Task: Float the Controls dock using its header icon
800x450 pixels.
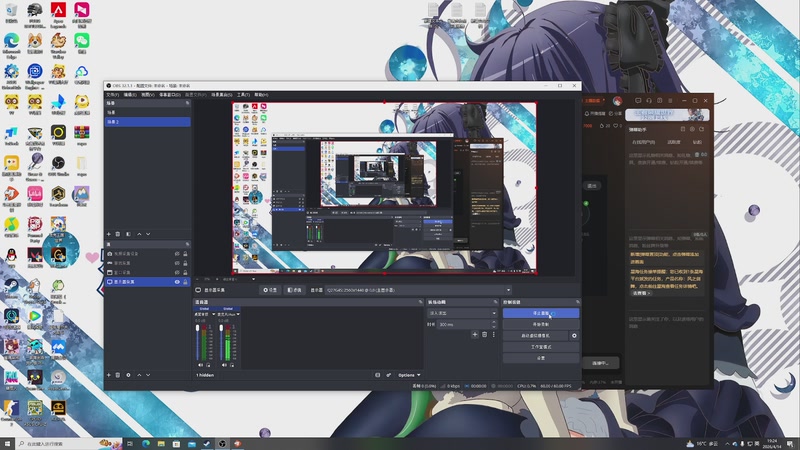Action: 578,302
